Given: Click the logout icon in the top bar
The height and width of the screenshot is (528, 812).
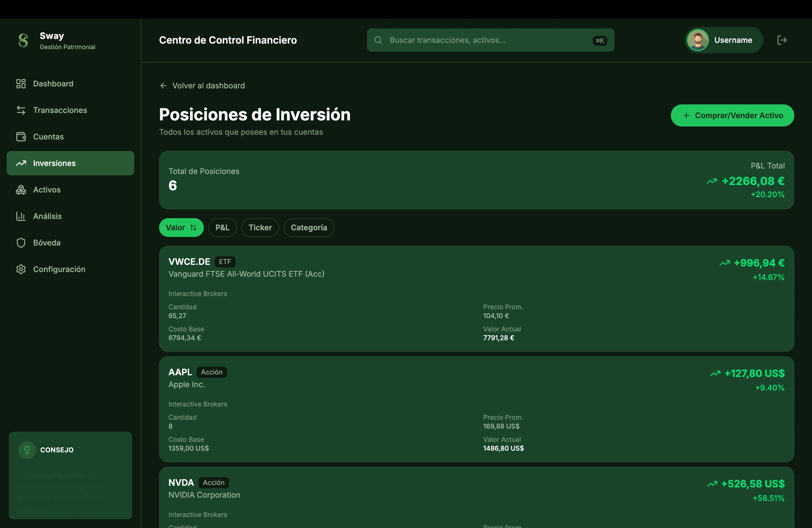Looking at the screenshot, I should [x=782, y=40].
